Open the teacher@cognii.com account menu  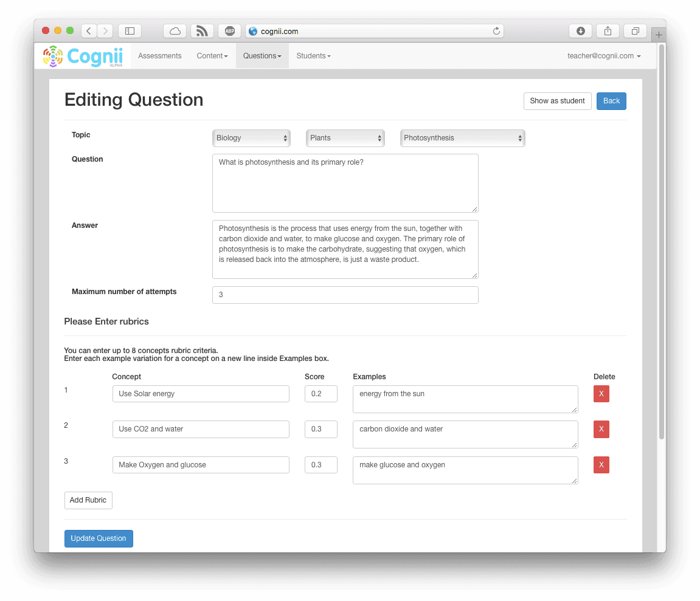604,56
